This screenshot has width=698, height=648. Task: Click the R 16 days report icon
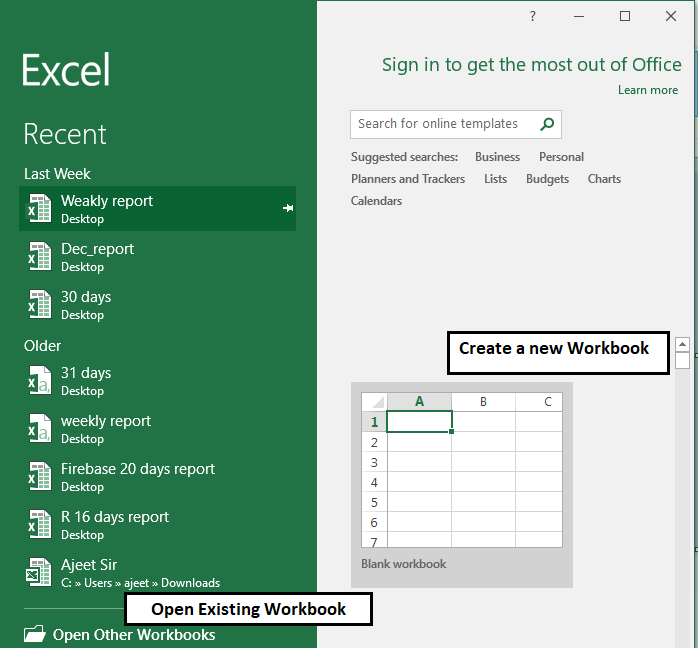39,525
